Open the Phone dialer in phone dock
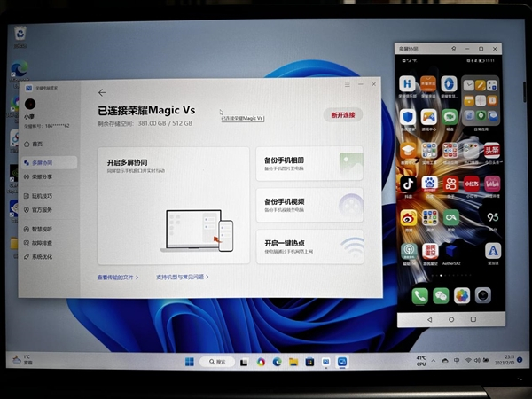Screen dimensions: 532x399 pos(419,295)
